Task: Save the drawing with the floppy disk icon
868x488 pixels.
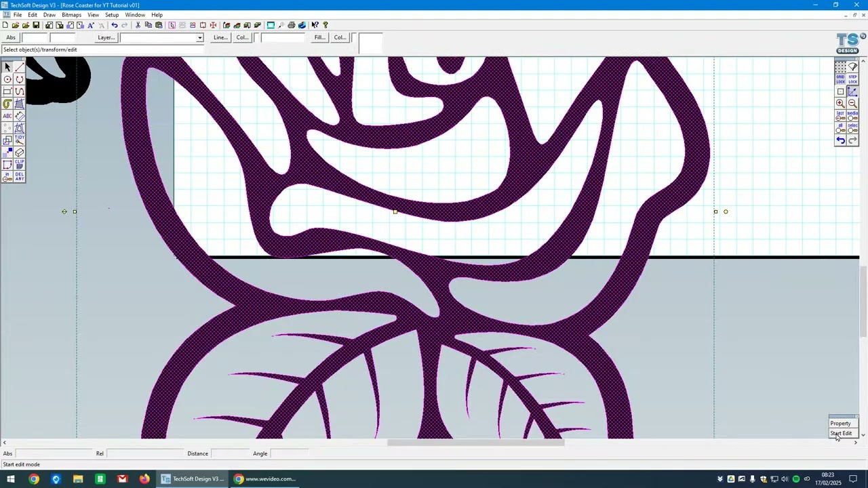Action: (x=36, y=25)
